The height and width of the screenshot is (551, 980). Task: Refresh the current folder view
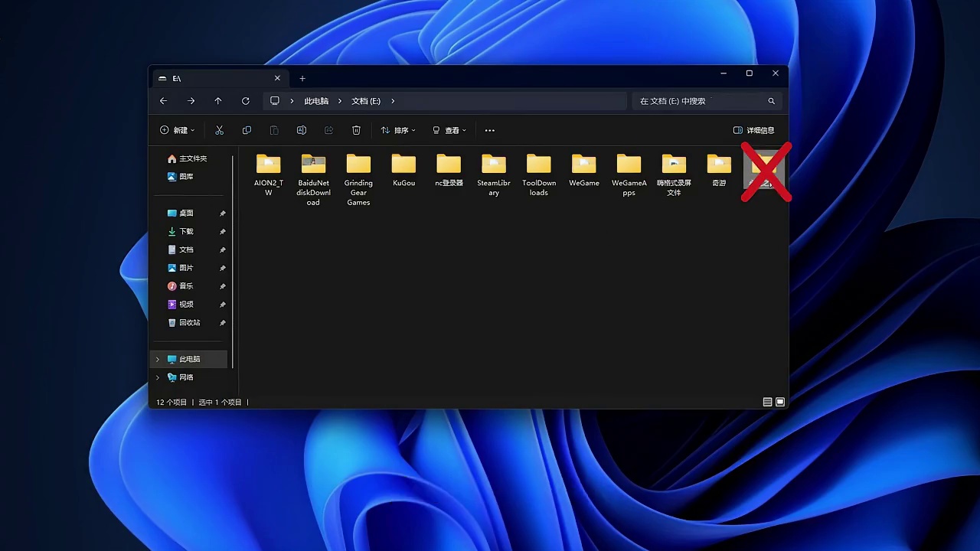tap(246, 101)
